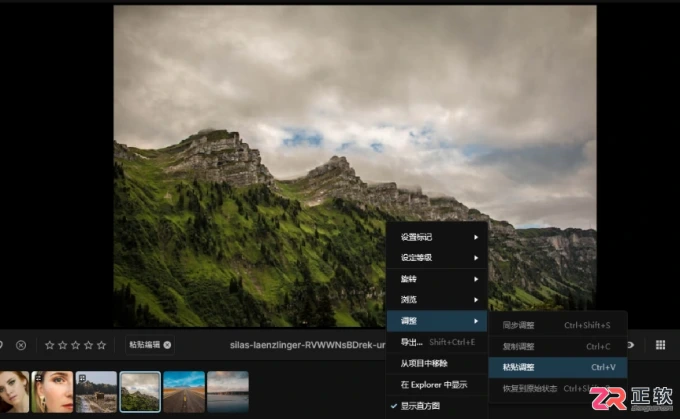Set rating to two stars

(62, 345)
